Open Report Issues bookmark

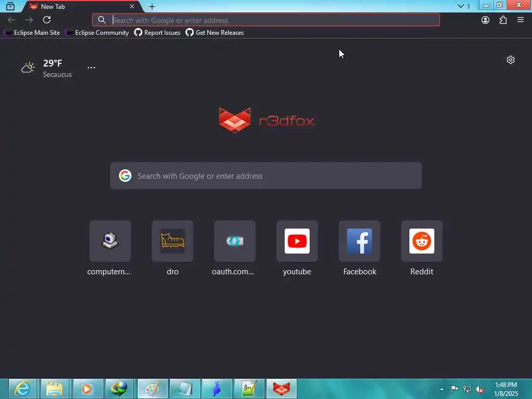point(157,33)
